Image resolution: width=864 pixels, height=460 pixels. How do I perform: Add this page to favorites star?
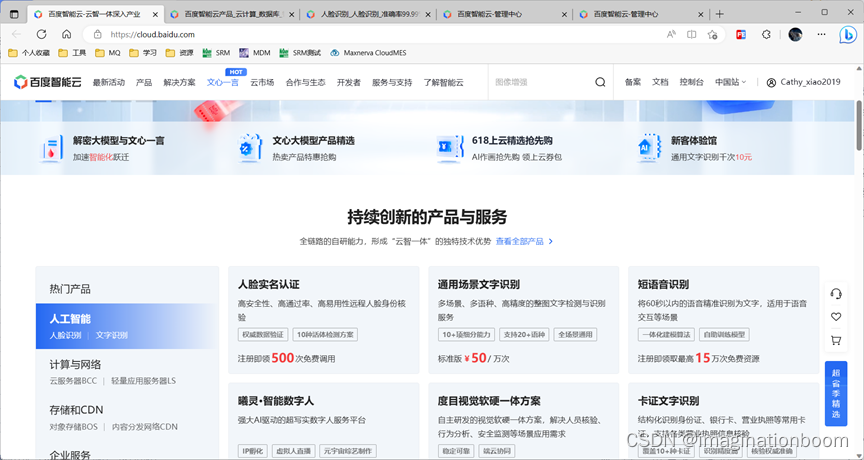click(x=712, y=34)
